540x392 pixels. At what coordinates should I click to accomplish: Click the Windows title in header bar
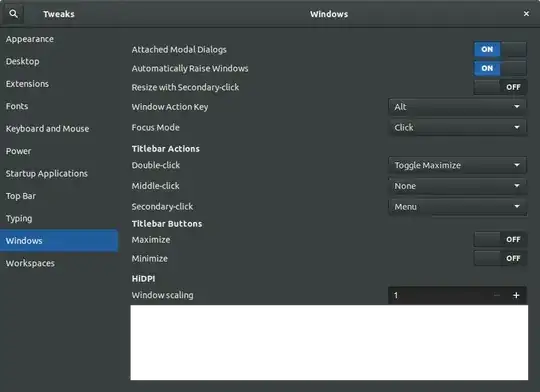(x=329, y=14)
